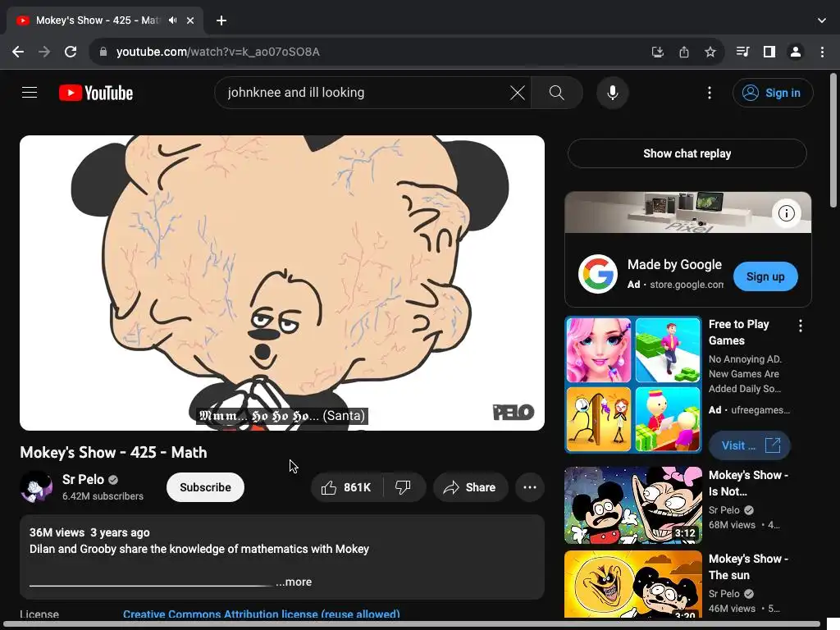840x630 pixels.
Task: Click Sign in button
Action: click(773, 93)
